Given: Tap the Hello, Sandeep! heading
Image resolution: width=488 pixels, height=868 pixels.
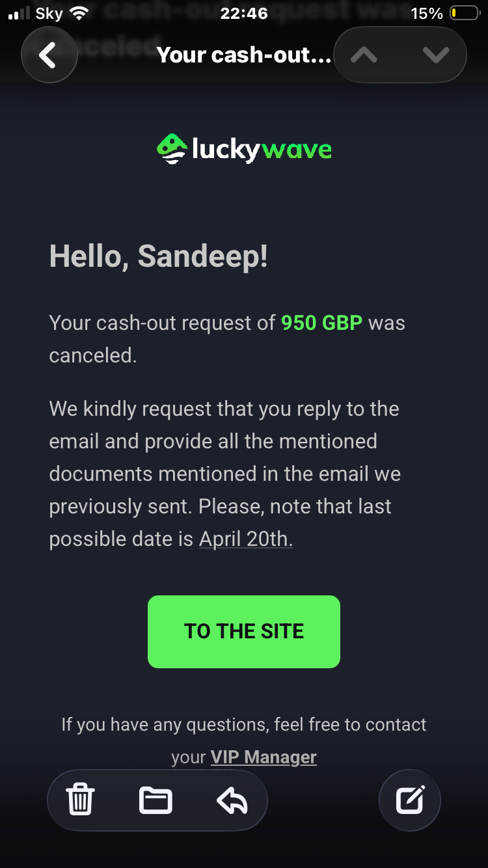Looking at the screenshot, I should [159, 256].
